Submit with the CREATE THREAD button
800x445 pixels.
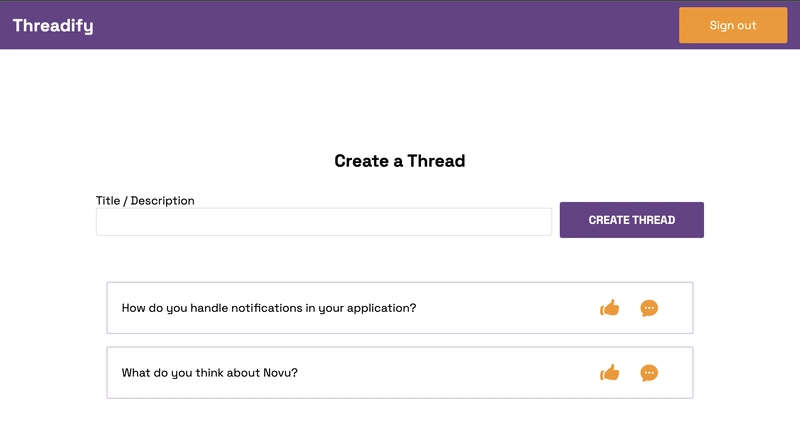[632, 220]
